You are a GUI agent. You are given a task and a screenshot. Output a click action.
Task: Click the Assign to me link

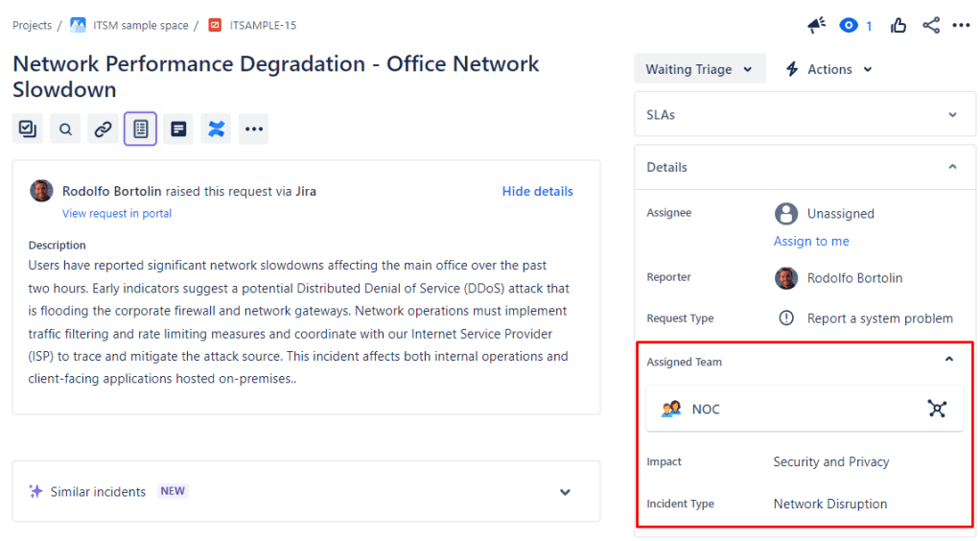coord(811,241)
